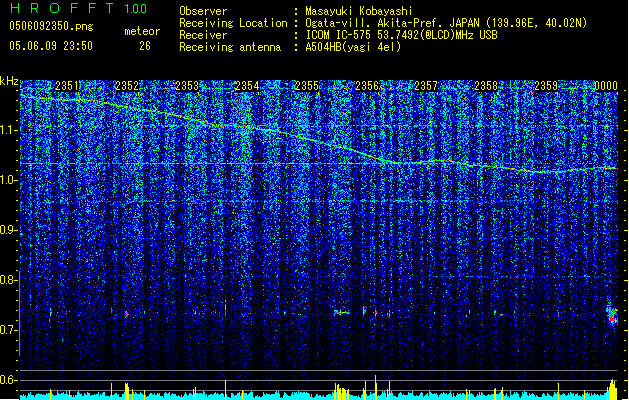Screen dimensions: 629x400
Task: Click the Receiver field label
Action: click(x=203, y=35)
